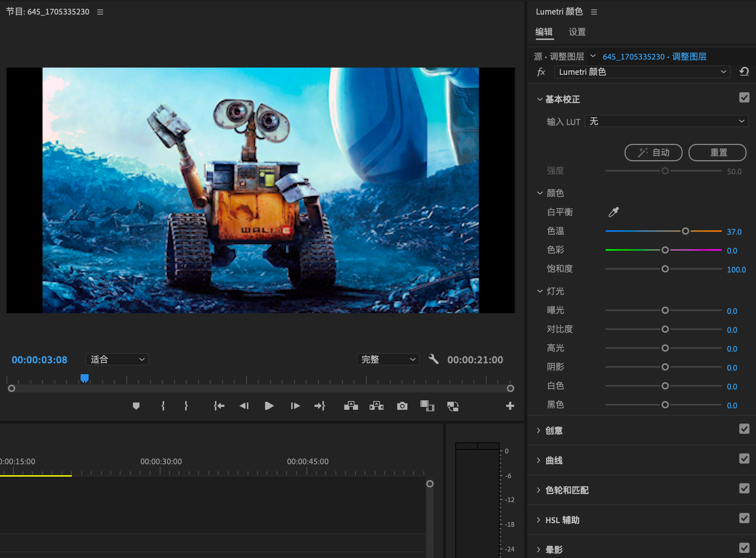This screenshot has width=756, height=558.
Task: Expand the HSL 辅助 section
Action: pyautogui.click(x=538, y=520)
